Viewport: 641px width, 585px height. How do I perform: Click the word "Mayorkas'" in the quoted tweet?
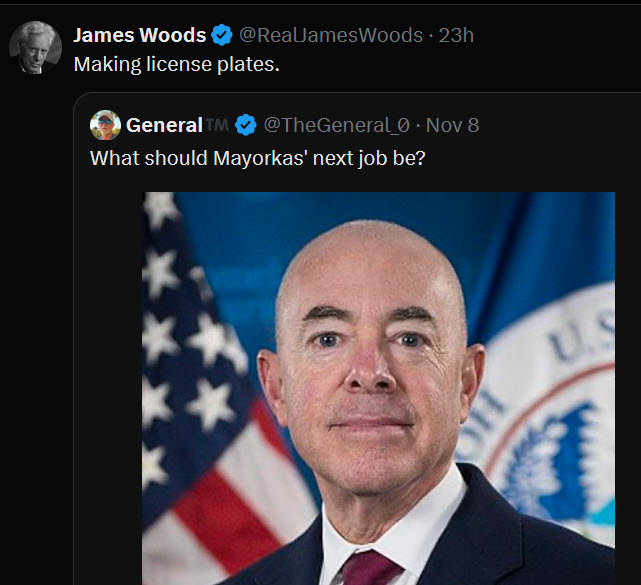point(260,158)
